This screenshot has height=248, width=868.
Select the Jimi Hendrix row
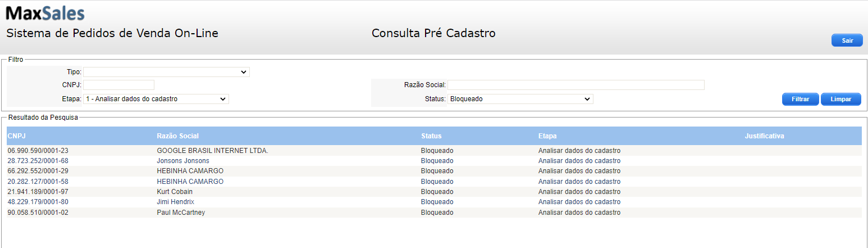[x=434, y=202]
